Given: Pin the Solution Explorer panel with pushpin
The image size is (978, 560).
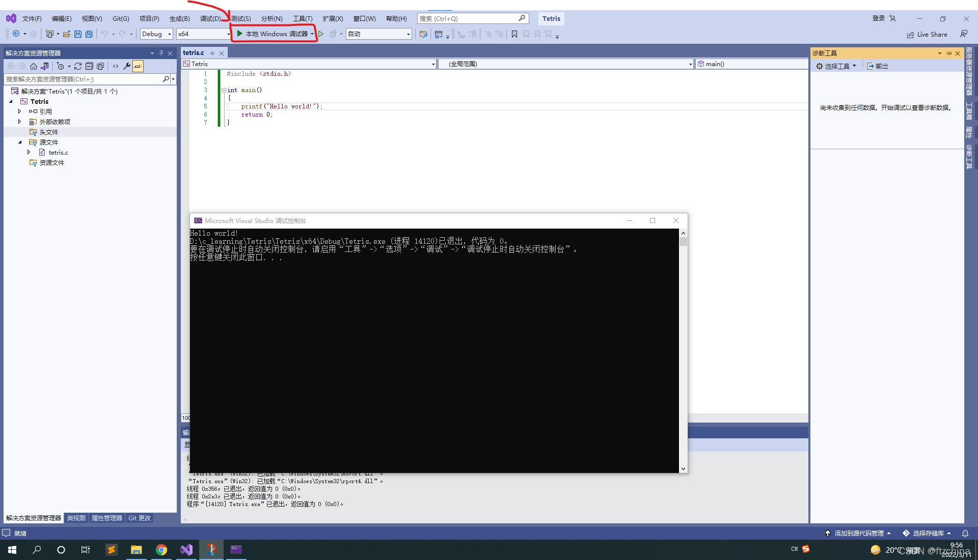Looking at the screenshot, I should [161, 53].
